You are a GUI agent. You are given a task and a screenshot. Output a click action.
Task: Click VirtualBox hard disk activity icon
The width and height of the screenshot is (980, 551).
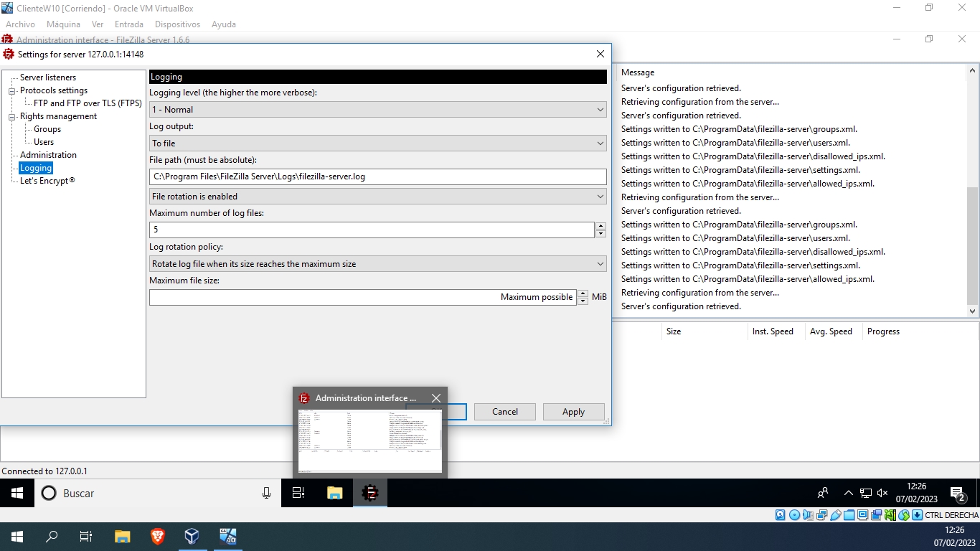point(781,515)
